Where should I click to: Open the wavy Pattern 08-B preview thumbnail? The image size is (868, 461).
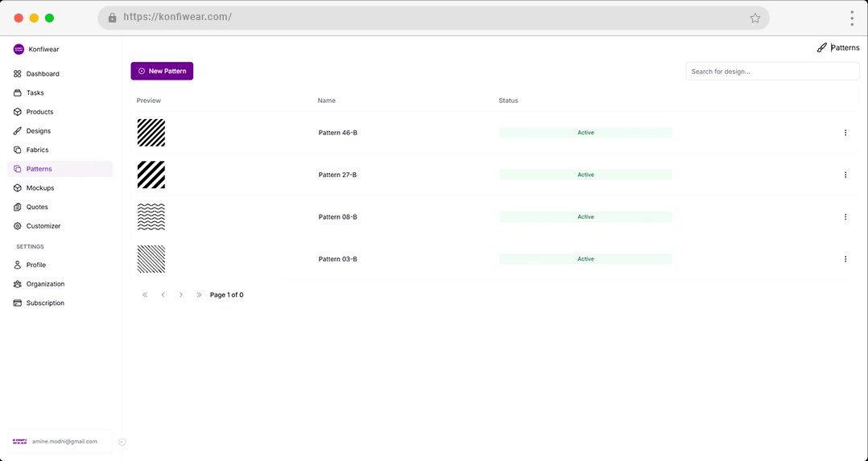tap(151, 217)
